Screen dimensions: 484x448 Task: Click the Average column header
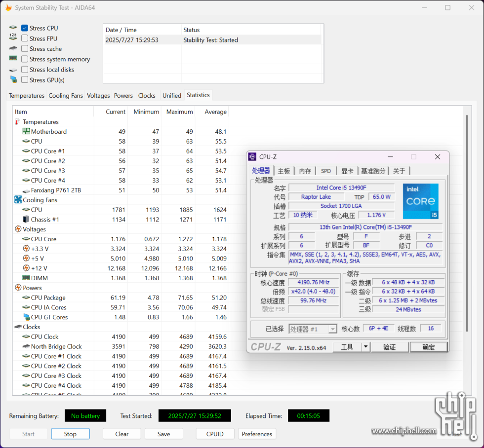[x=212, y=112]
